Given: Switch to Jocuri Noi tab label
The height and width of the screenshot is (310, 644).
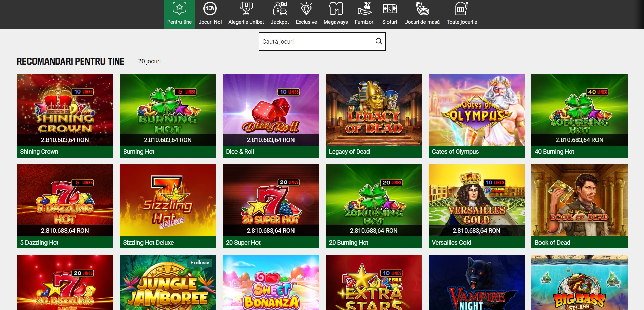Looking at the screenshot, I should 210,22.
